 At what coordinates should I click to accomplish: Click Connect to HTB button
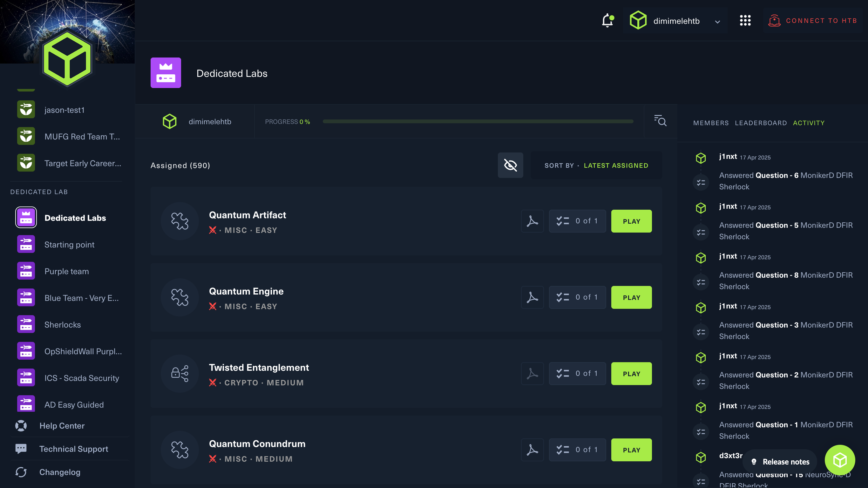[x=812, y=21]
